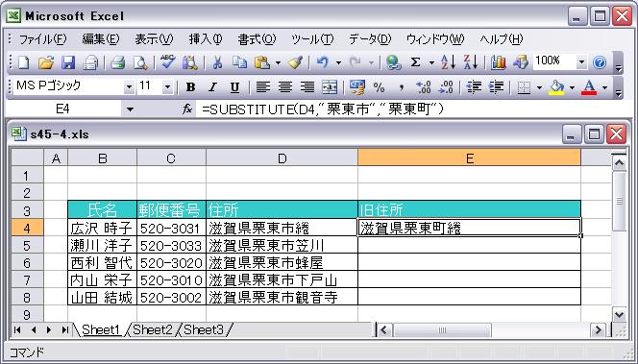This screenshot has height=364, width=638.
Task: Switch to the Sheet3 tab
Action: click(x=204, y=329)
